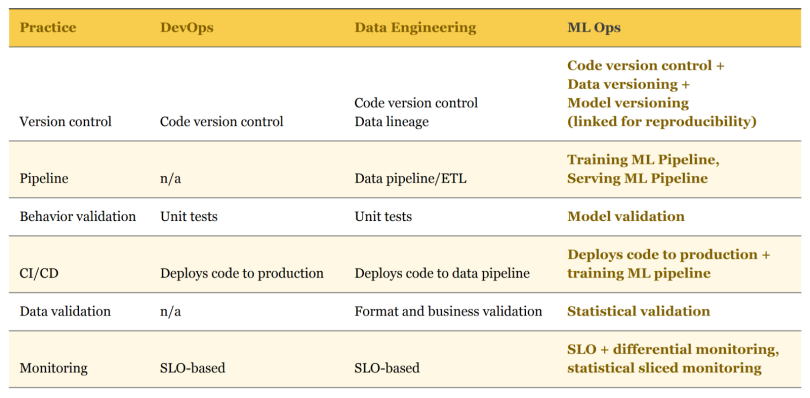The height and width of the screenshot is (398, 810).
Task: Click the Data pipeline/ETL cell
Action: click(x=410, y=179)
